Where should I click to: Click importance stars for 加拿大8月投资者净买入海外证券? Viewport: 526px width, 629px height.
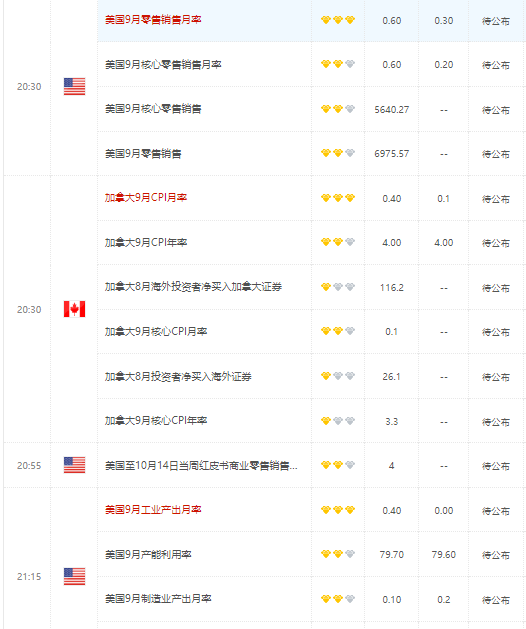pyautogui.click(x=338, y=376)
